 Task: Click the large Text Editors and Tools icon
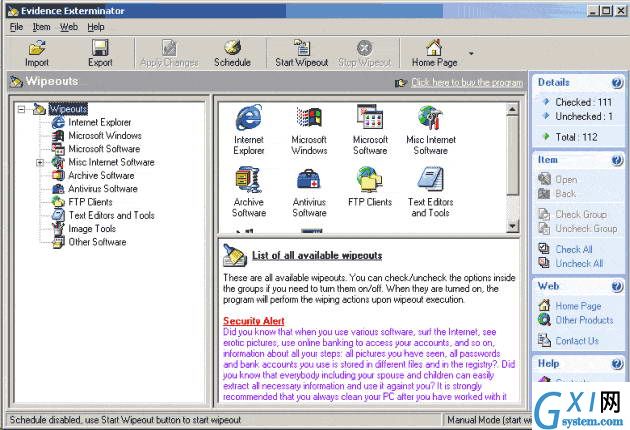coord(430,179)
